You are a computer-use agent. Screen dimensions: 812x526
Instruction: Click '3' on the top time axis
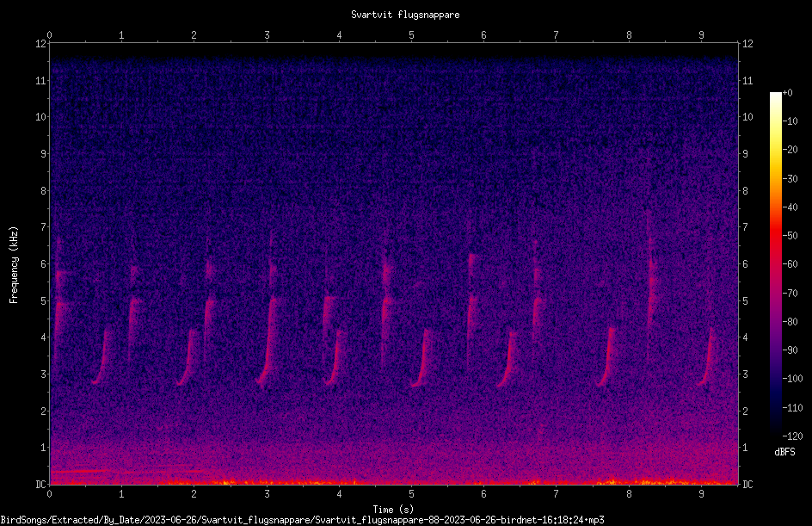pyautogui.click(x=267, y=35)
